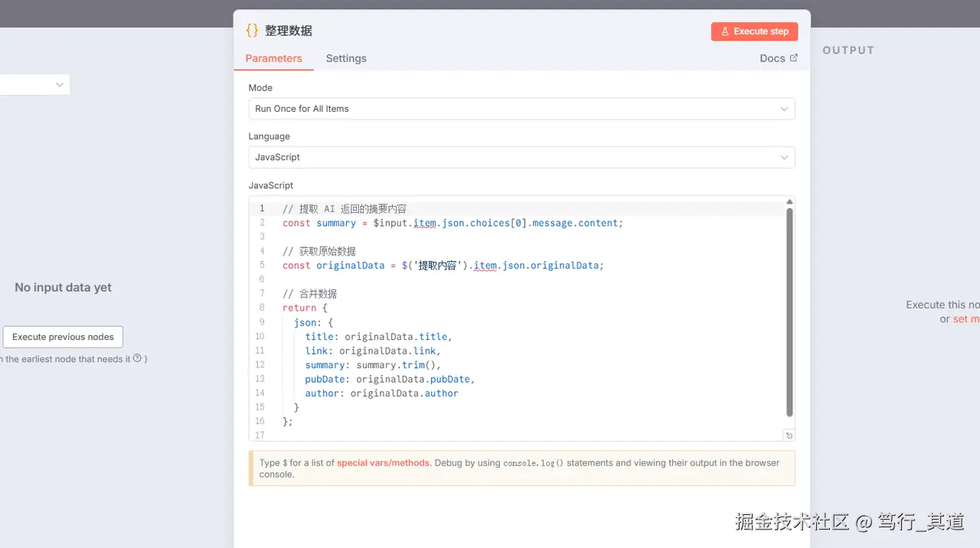The width and height of the screenshot is (980, 548).
Task: Switch to the Parameters tab
Action: tap(273, 58)
